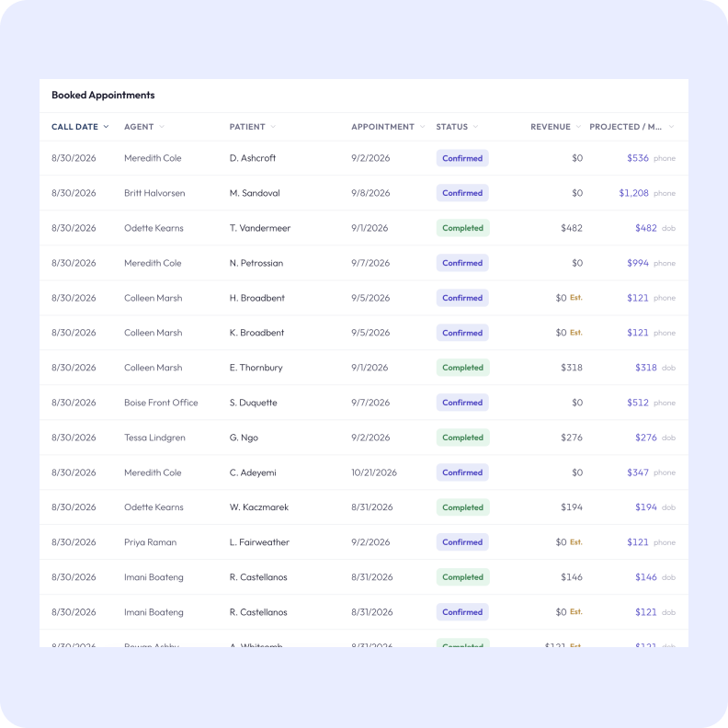The height and width of the screenshot is (728, 728).
Task: Click Confirmed badge in L. Fairweather row
Action: pyautogui.click(x=462, y=542)
